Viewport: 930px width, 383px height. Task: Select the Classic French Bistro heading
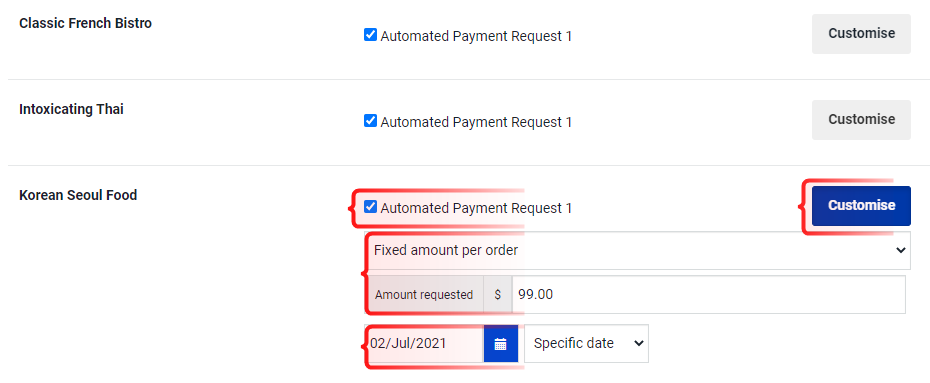click(85, 24)
